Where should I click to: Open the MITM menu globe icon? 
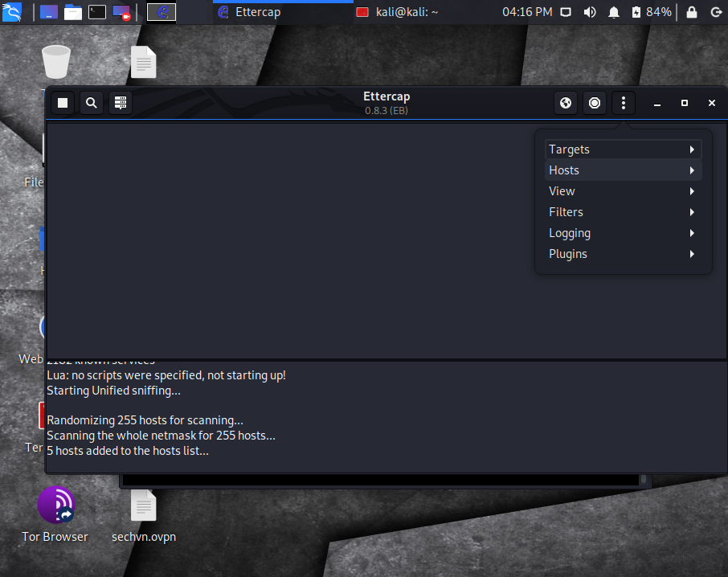(566, 103)
